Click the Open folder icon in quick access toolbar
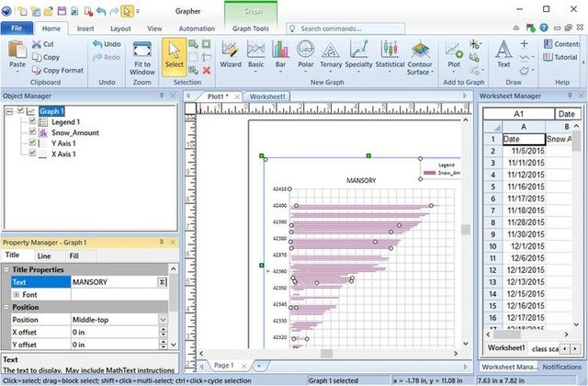This screenshot has height=386, width=588. click(49, 11)
